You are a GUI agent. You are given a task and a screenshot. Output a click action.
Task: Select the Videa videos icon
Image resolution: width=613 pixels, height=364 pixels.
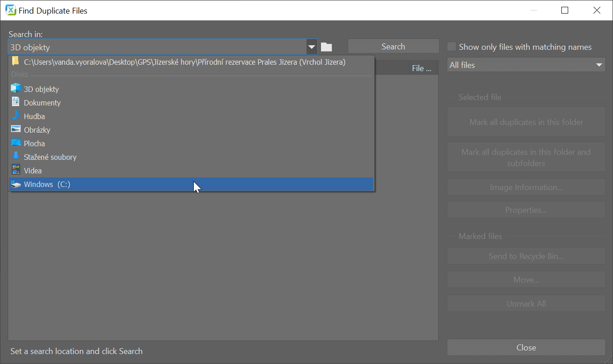(x=15, y=170)
